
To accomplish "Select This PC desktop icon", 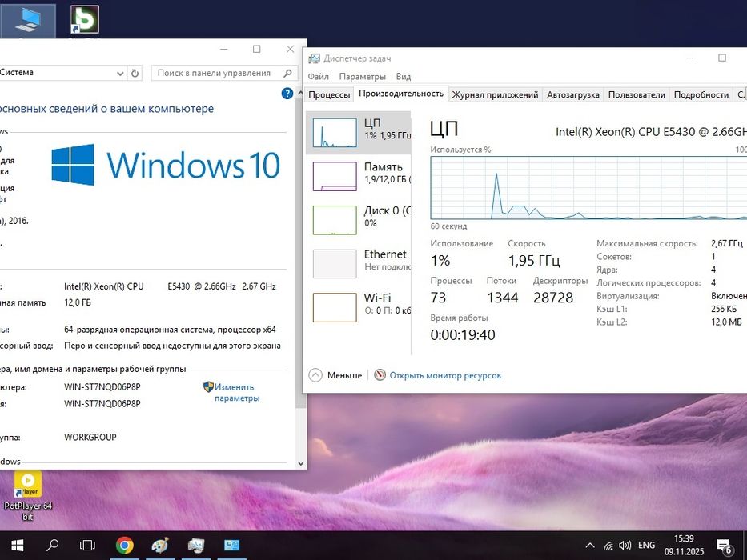I will click(x=28, y=20).
